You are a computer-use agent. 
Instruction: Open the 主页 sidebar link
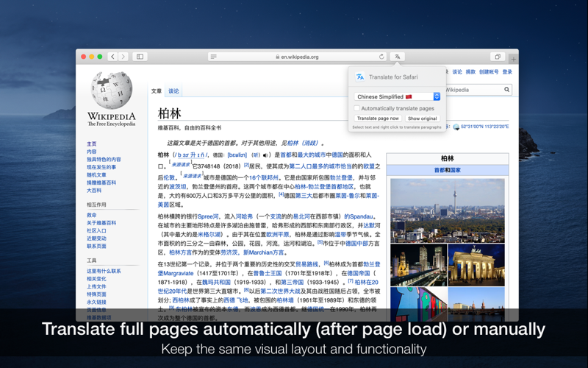point(91,144)
